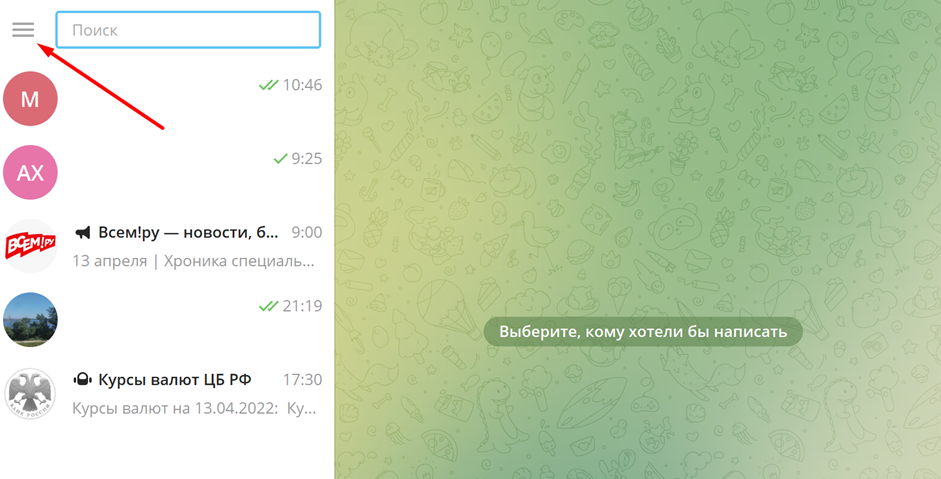Viewport: 941px width, 479px height.
Task: Select the 13 апреля Хроника message preview
Action: click(193, 261)
